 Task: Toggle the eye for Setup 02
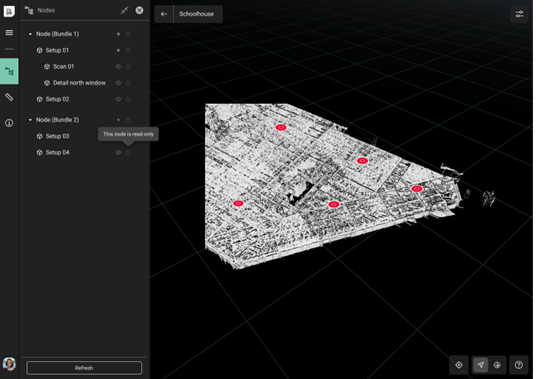coord(118,99)
